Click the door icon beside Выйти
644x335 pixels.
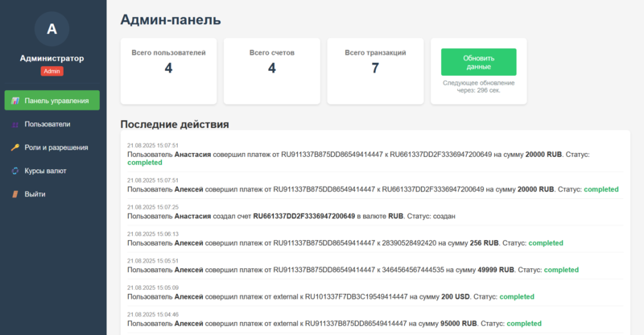point(15,194)
